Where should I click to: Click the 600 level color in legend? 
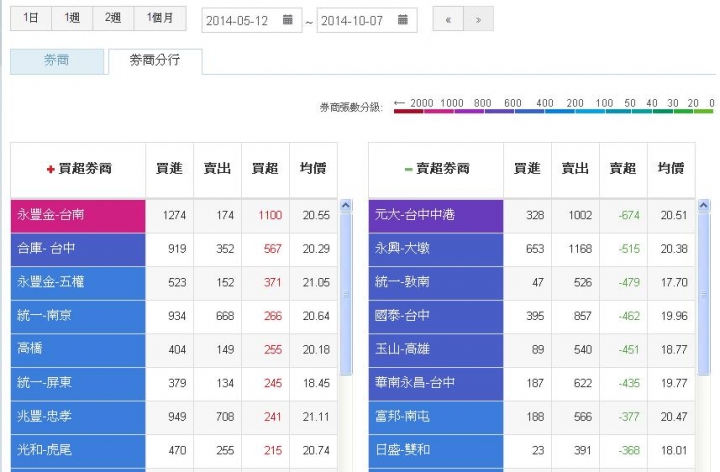click(499, 111)
